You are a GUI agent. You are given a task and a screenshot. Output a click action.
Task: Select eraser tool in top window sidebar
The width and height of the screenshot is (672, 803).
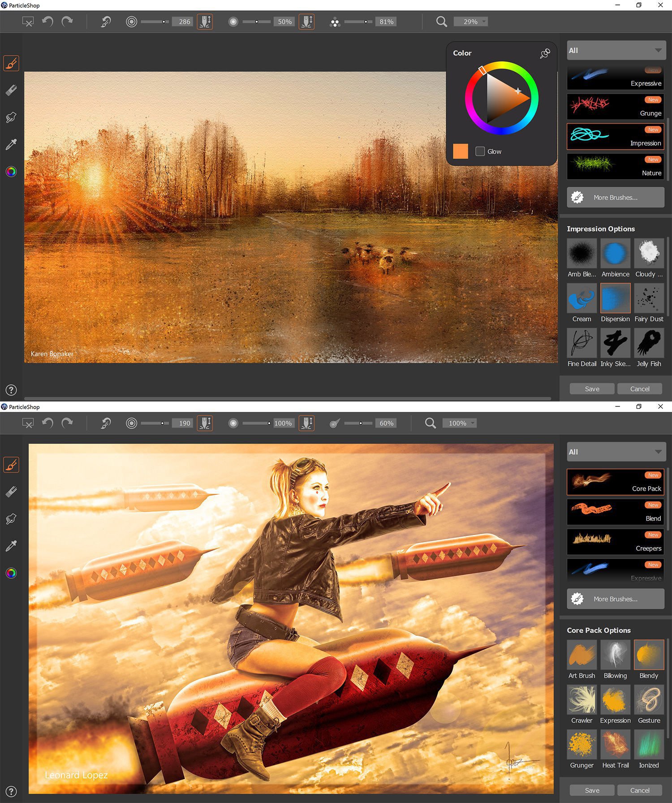click(x=11, y=91)
